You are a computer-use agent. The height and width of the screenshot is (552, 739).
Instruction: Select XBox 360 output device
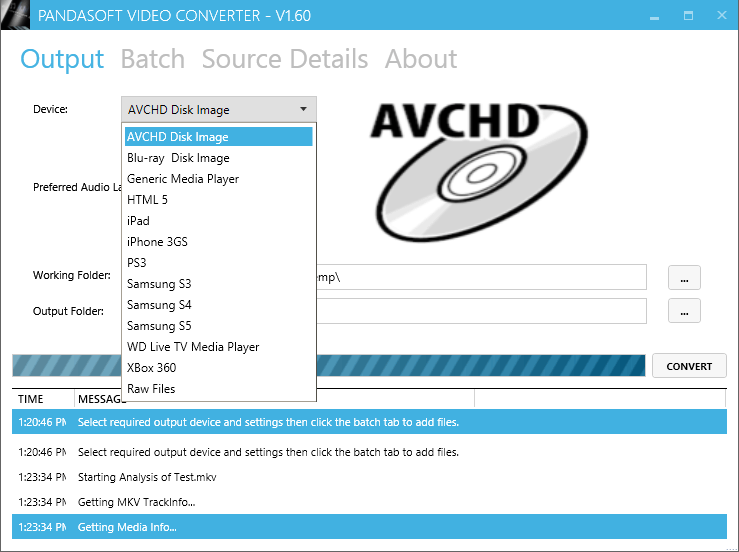219,368
